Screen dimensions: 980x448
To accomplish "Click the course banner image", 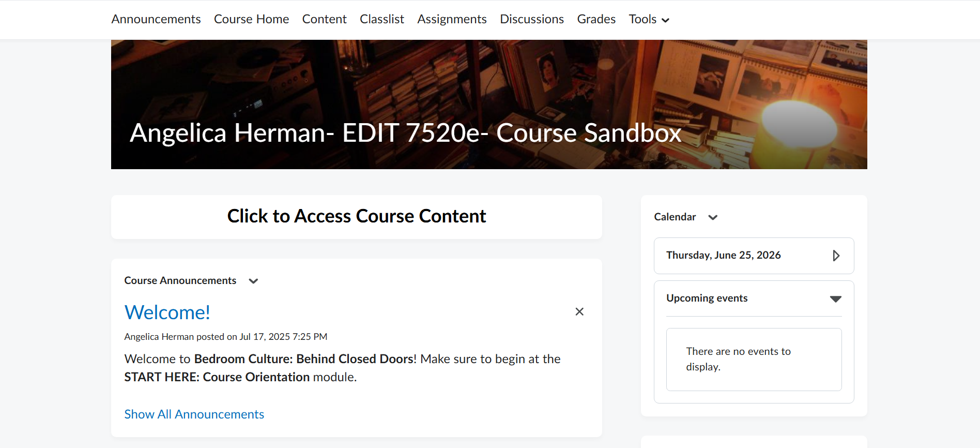I will [489, 104].
